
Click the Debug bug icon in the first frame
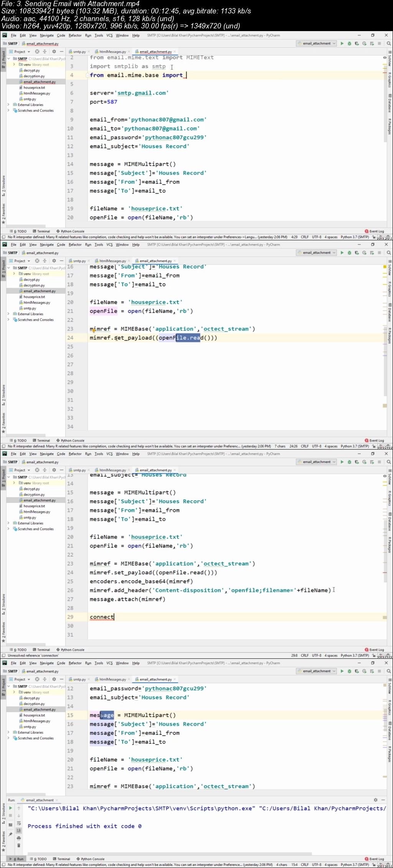[349, 43]
